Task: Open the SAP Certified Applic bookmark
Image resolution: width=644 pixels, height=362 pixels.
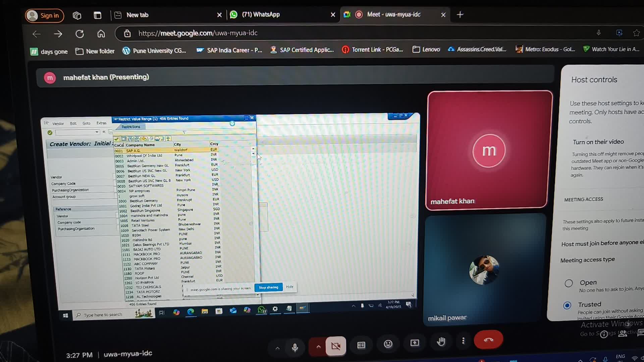Action: [302, 50]
